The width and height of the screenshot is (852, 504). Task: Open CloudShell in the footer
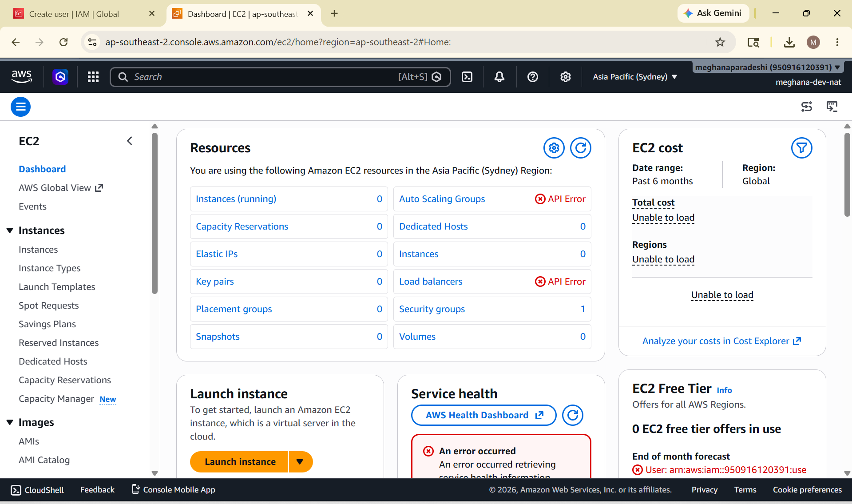[37, 490]
